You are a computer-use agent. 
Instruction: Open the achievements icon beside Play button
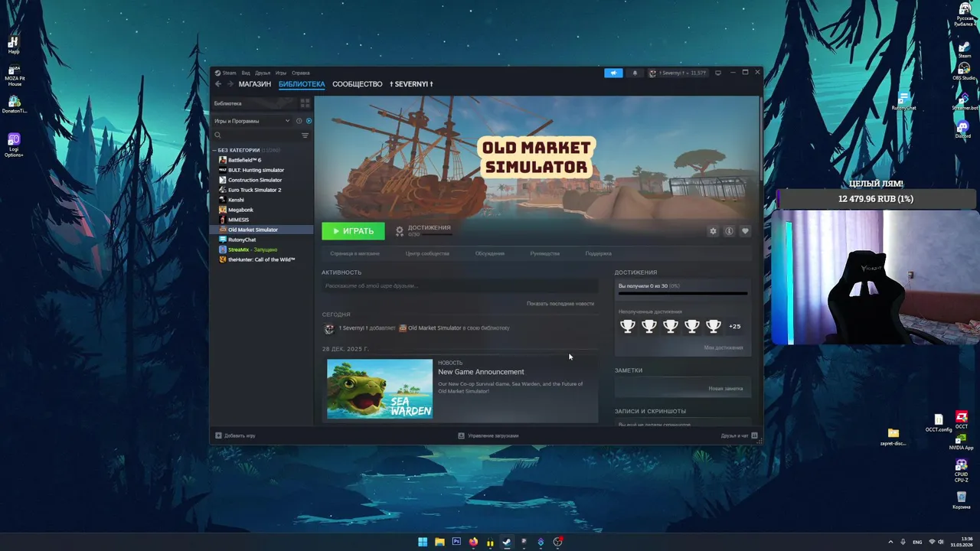tap(400, 230)
